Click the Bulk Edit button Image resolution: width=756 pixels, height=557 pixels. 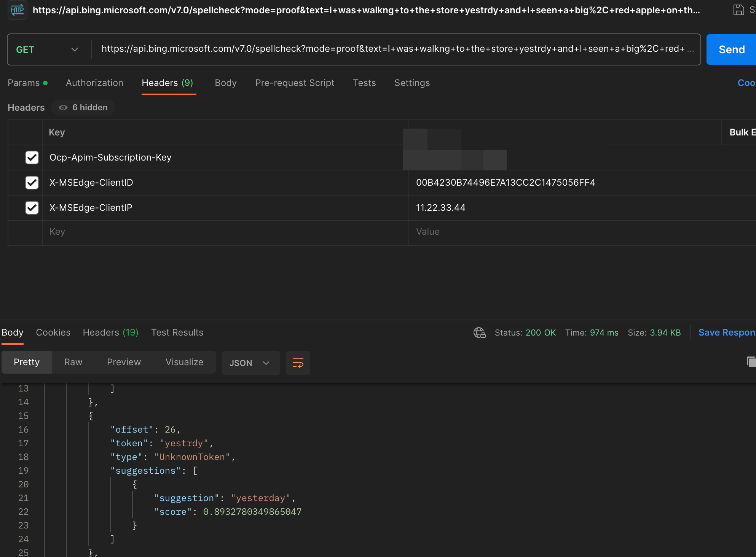point(742,132)
